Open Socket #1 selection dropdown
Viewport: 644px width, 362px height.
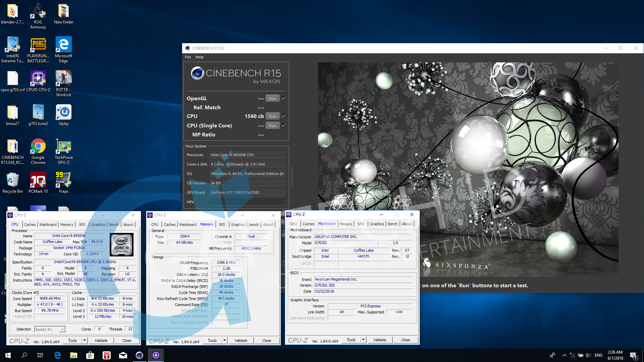(x=50, y=329)
